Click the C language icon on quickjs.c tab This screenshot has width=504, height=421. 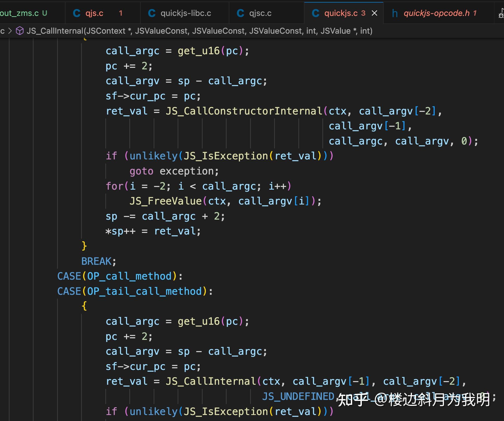coord(315,13)
